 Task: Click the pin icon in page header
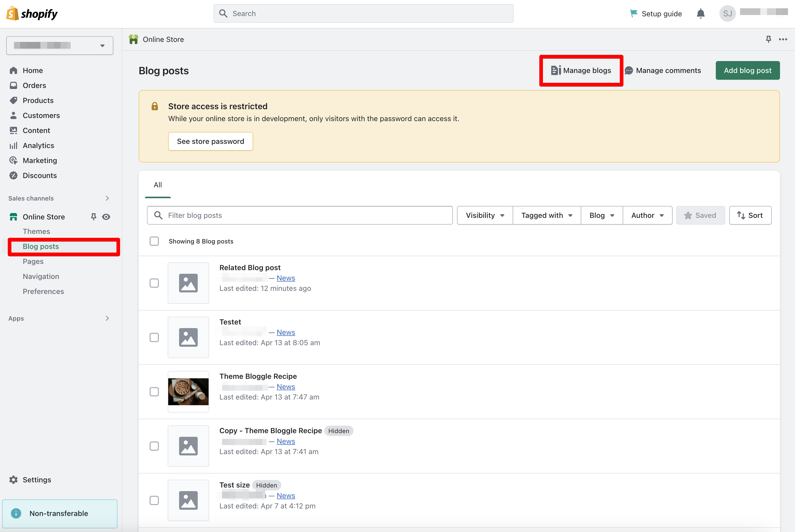click(x=768, y=39)
